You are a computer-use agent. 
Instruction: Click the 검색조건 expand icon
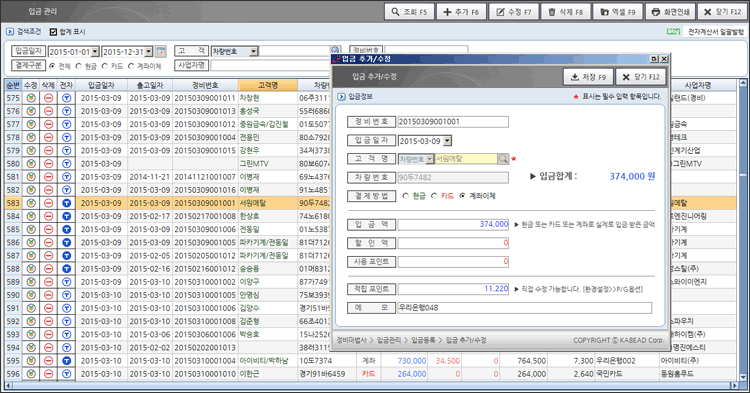point(10,32)
